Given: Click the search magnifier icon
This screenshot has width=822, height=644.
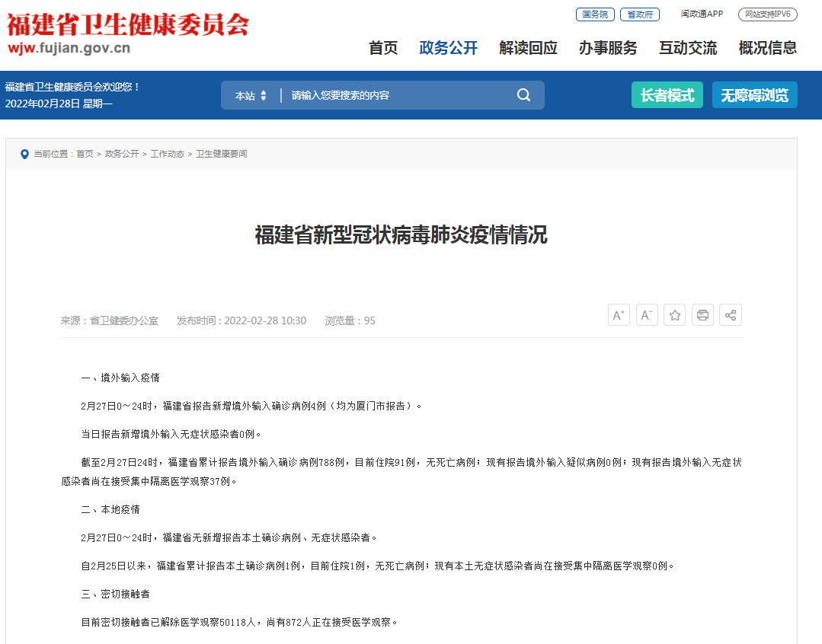Looking at the screenshot, I should (523, 95).
